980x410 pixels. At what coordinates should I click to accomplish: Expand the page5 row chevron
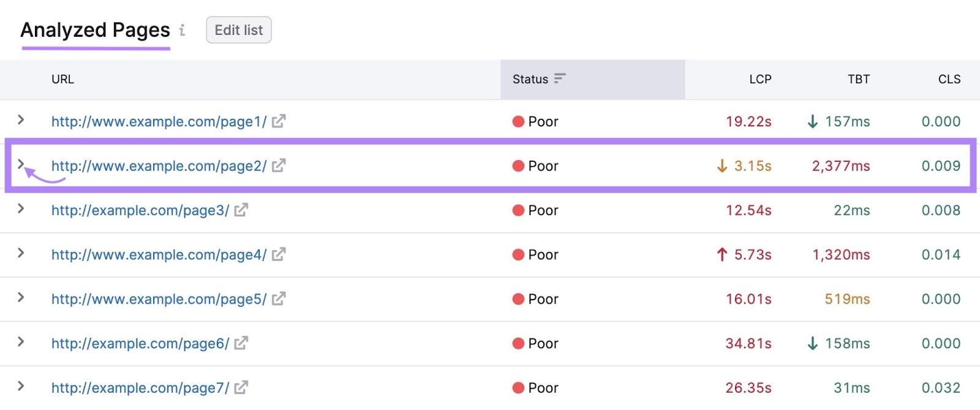pyautogui.click(x=21, y=297)
